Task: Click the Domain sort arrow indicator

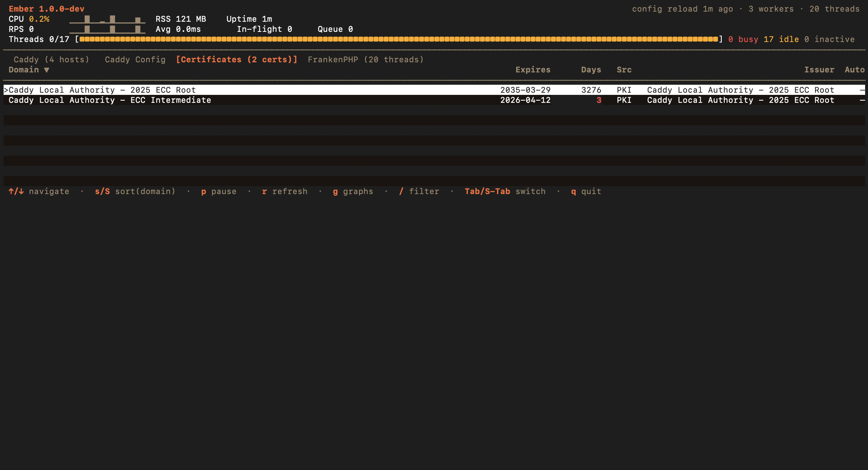Action: [46, 70]
